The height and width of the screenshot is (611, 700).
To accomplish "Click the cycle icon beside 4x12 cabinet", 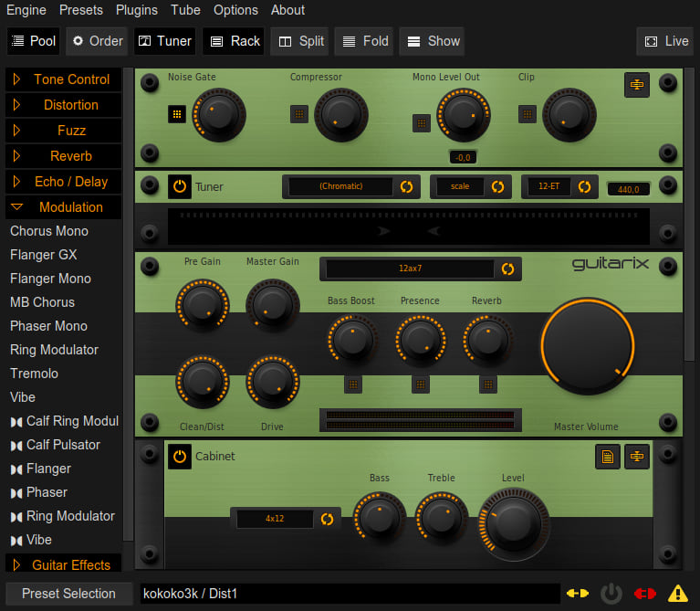I will tap(327, 519).
